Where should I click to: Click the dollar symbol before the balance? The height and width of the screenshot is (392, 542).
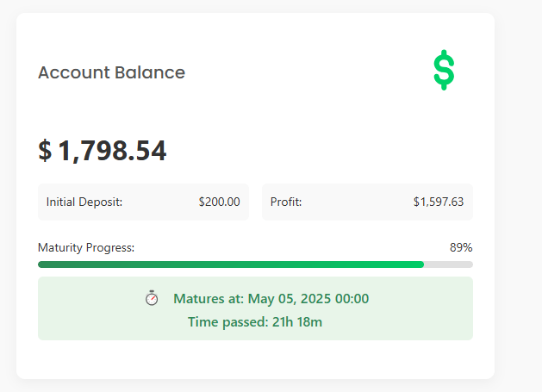[45, 151]
